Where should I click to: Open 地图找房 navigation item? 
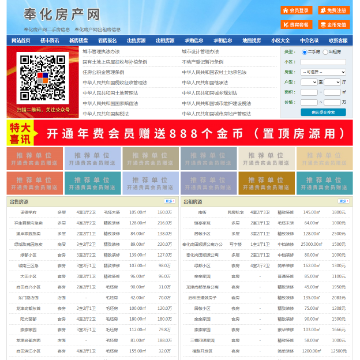point(252,41)
